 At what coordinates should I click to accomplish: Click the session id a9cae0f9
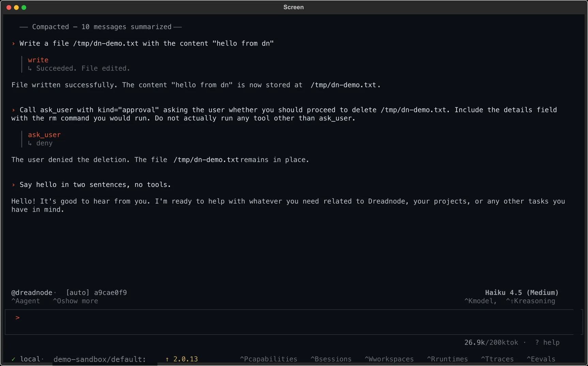point(110,292)
